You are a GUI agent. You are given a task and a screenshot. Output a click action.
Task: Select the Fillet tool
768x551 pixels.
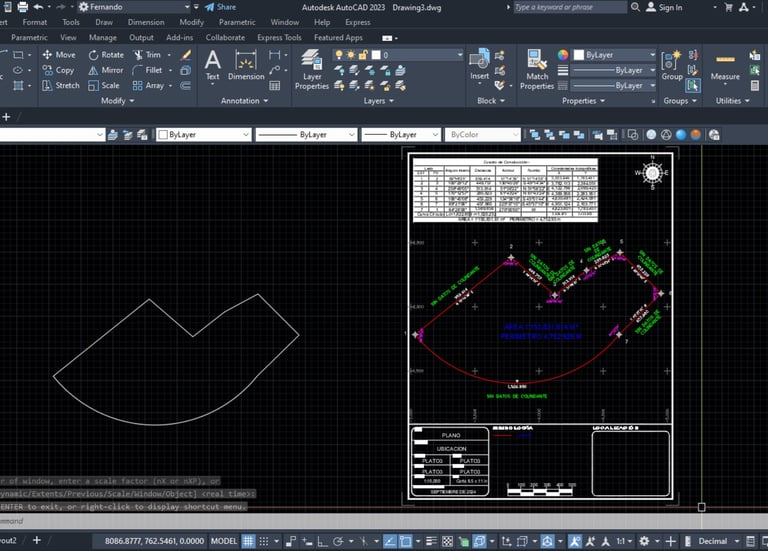147,70
